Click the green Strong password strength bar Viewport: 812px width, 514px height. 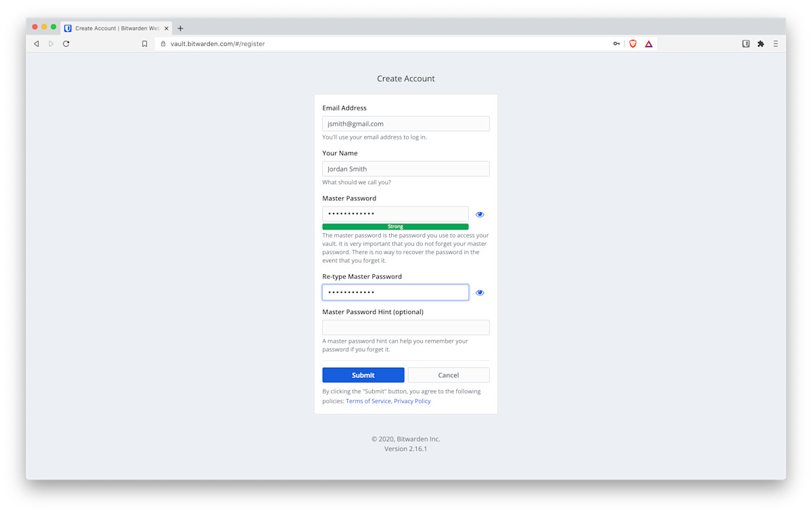tap(395, 227)
